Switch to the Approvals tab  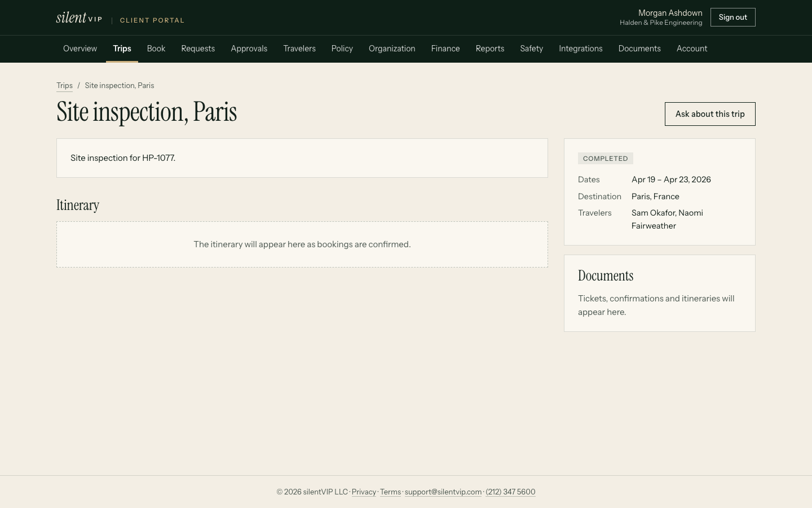coord(249,49)
